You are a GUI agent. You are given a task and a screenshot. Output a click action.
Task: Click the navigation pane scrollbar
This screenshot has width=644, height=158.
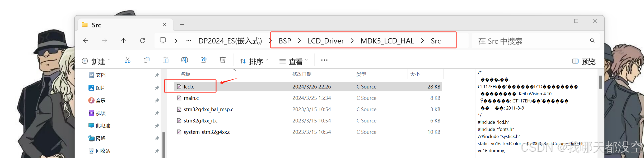pyautogui.click(x=164, y=145)
